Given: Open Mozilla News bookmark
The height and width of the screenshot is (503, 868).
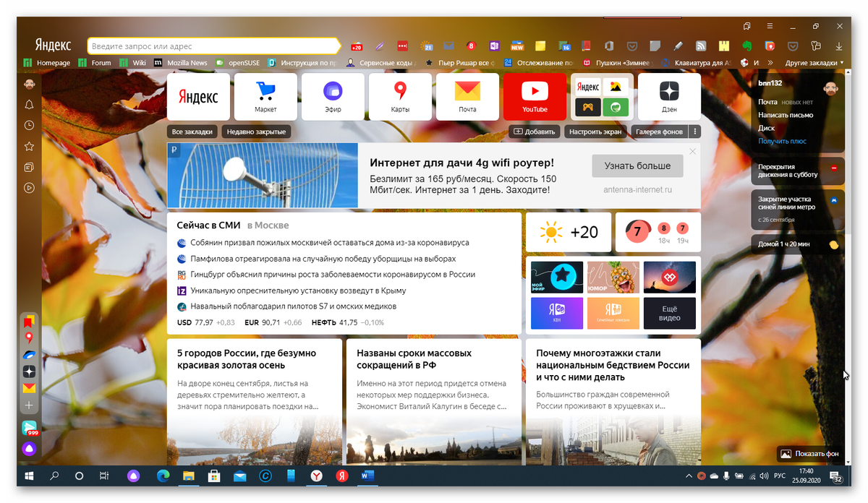Looking at the screenshot, I should tap(181, 63).
